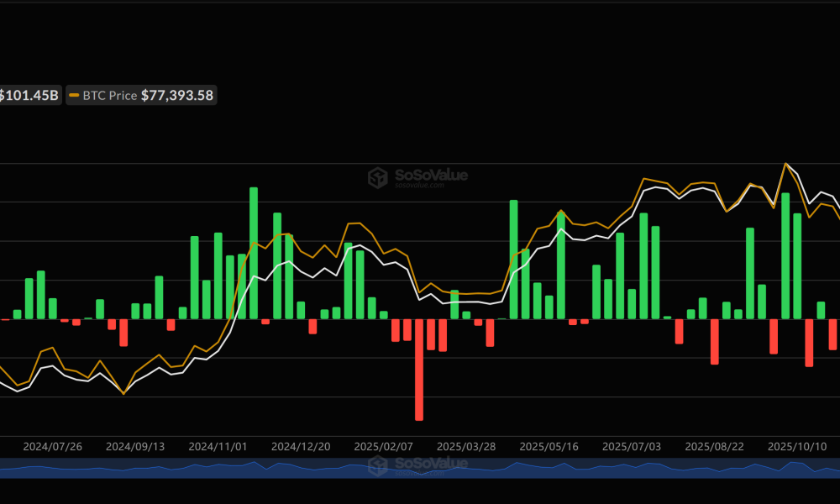
Task: Select the 2025/03/28 axis label
Action: pos(467,447)
